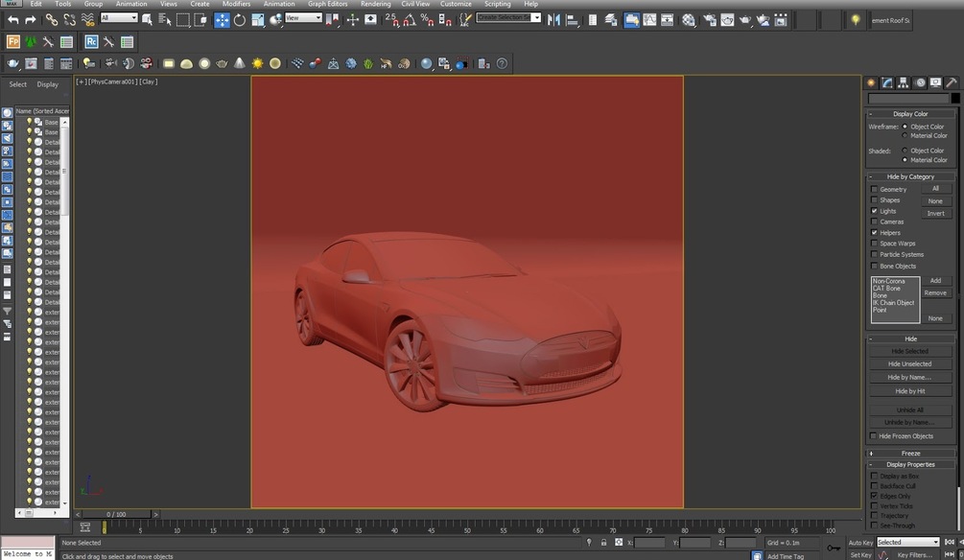The image size is (964, 560).
Task: Open the Rendering menu
Action: point(375,4)
